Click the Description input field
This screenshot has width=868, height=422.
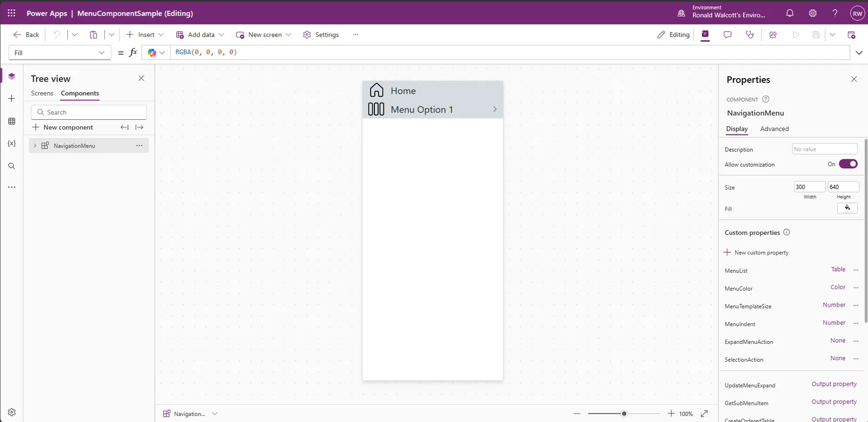pos(825,149)
